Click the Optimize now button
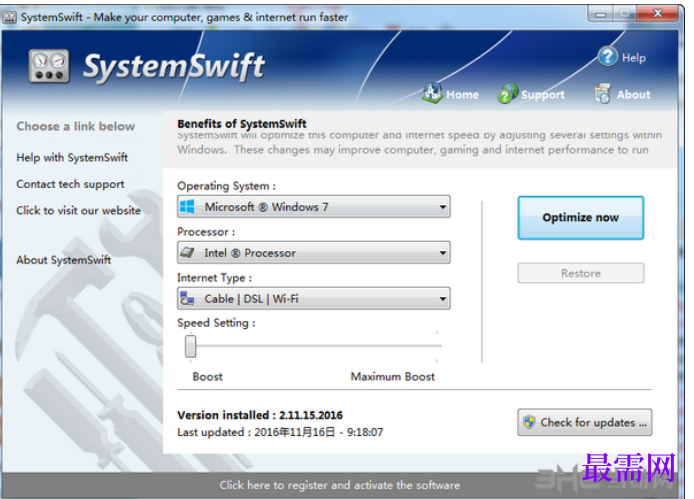This screenshot has height=499, width=694. [x=580, y=217]
